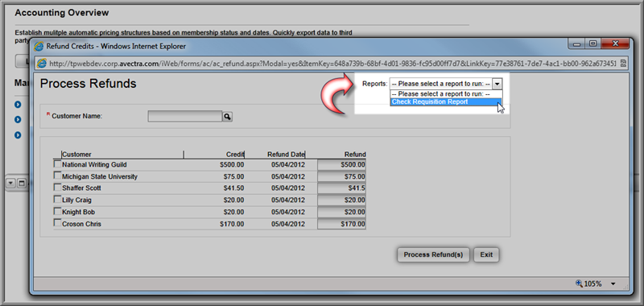This screenshot has width=644, height=306.
Task: Click the compatibility view icon in address bar
Action: tap(623, 64)
